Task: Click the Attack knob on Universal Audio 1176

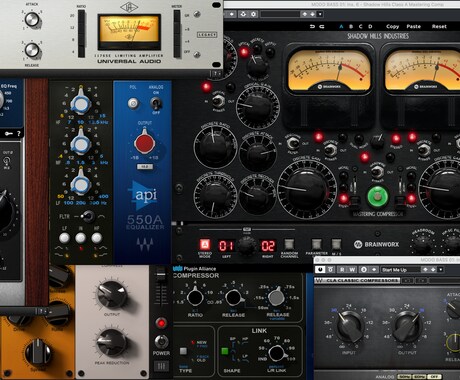Action: coord(32,20)
